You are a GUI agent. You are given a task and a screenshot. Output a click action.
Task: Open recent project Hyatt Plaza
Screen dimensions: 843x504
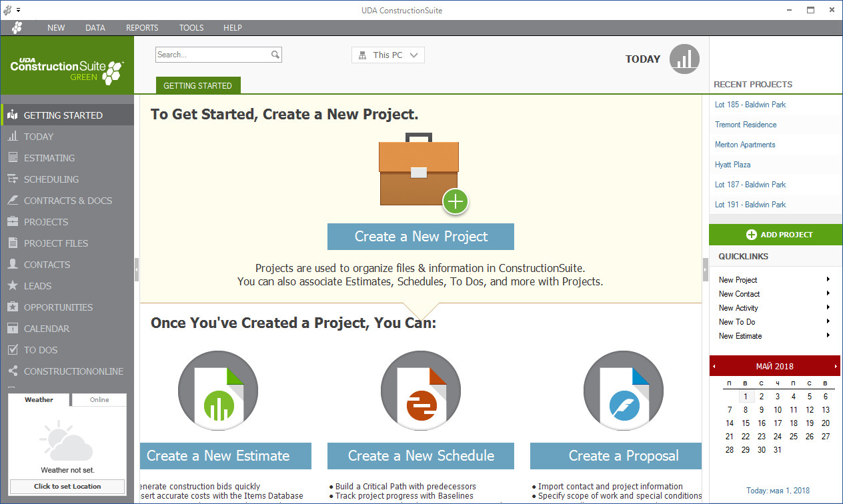point(732,165)
